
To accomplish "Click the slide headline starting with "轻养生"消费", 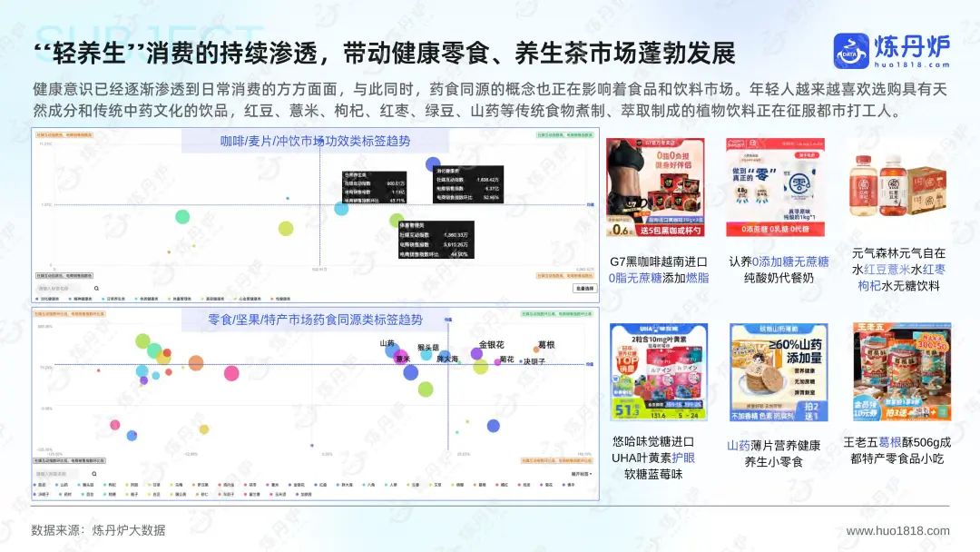I will coord(385,54).
